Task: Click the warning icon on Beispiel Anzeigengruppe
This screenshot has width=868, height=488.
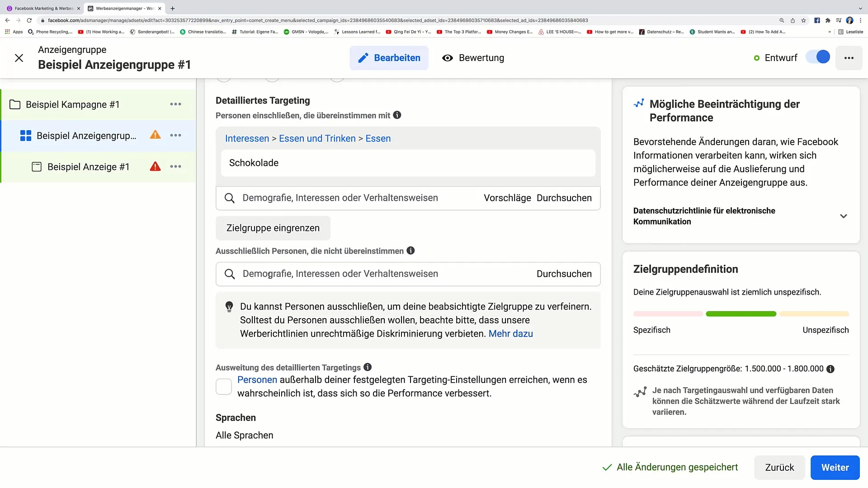Action: 155,135
